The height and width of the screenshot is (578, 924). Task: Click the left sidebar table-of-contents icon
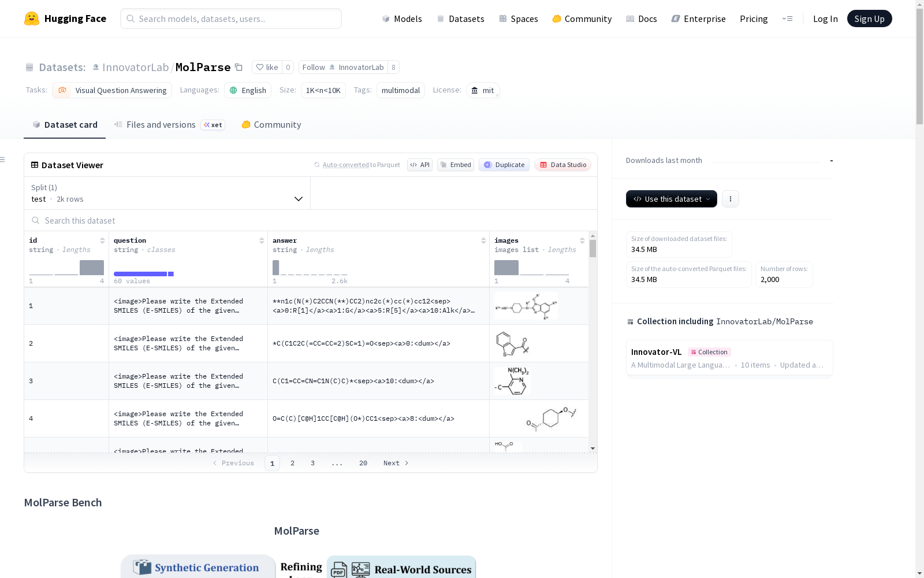(3, 160)
